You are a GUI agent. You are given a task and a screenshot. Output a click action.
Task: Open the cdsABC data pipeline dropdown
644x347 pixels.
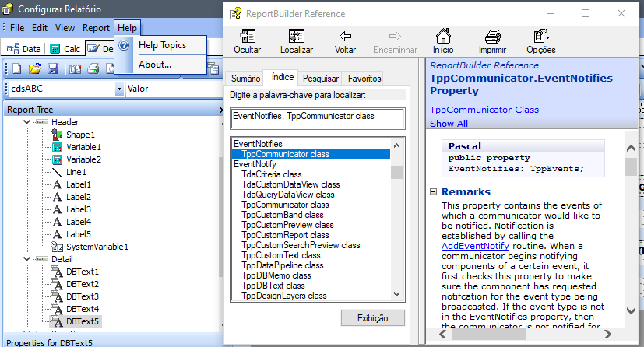[x=119, y=89]
